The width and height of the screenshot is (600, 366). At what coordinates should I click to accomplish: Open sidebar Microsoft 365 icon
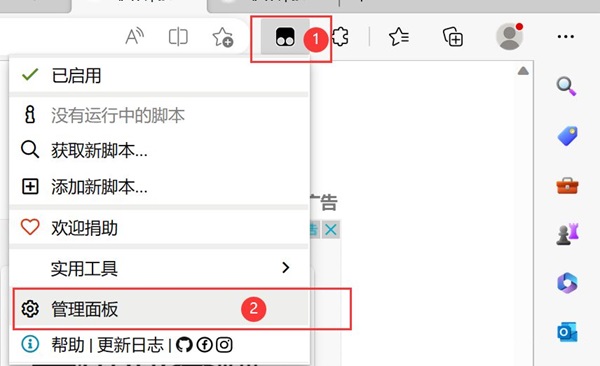567,283
